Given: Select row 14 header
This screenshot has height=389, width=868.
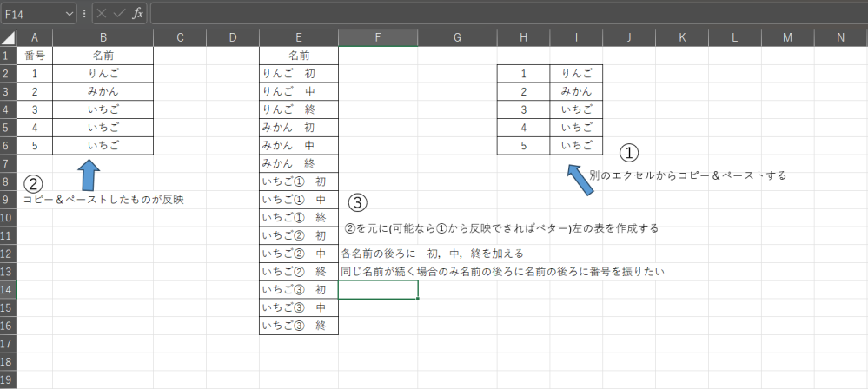Looking at the screenshot, I should click(8, 290).
